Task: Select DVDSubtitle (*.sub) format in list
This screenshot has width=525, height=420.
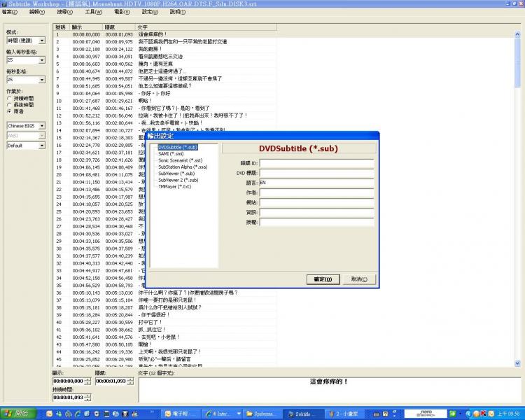Action: (178, 148)
